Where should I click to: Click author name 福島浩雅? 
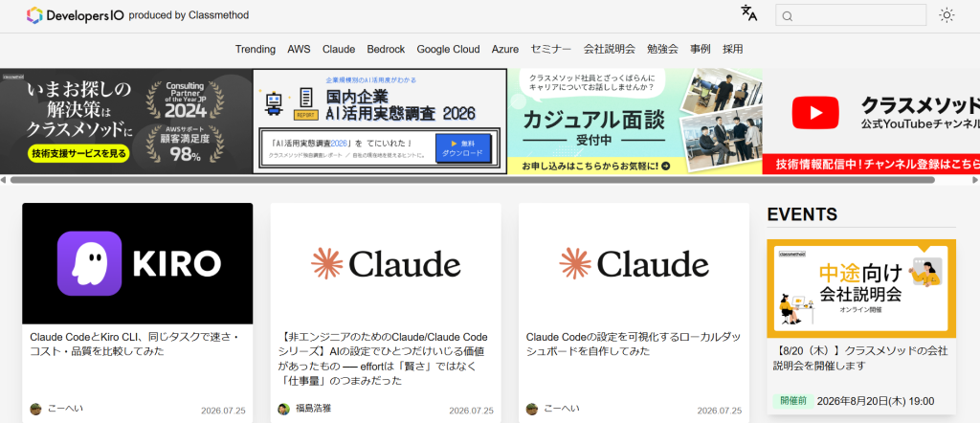pos(313,409)
